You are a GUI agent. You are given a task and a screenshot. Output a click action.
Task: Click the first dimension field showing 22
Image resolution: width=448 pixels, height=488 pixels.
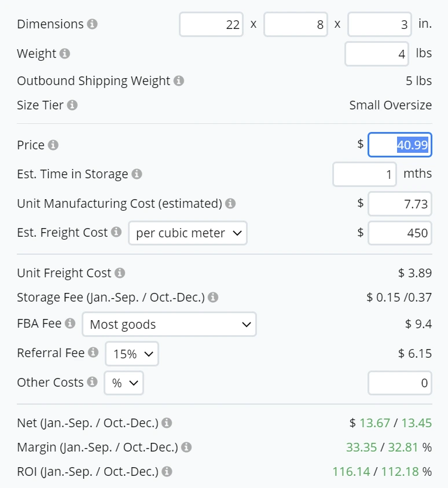(x=210, y=24)
